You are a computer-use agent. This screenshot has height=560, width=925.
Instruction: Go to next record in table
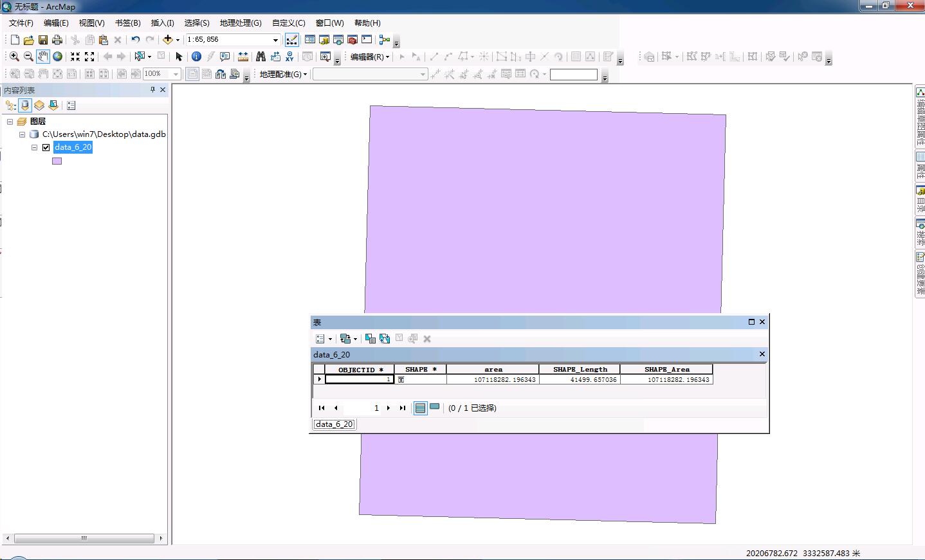tap(389, 408)
